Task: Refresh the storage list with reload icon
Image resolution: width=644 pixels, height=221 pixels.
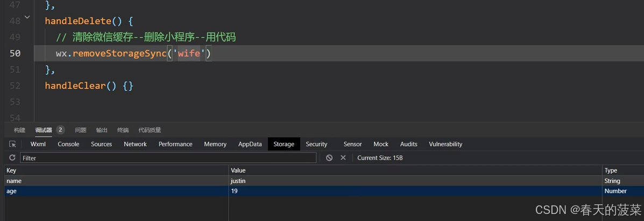Action: 12,157
